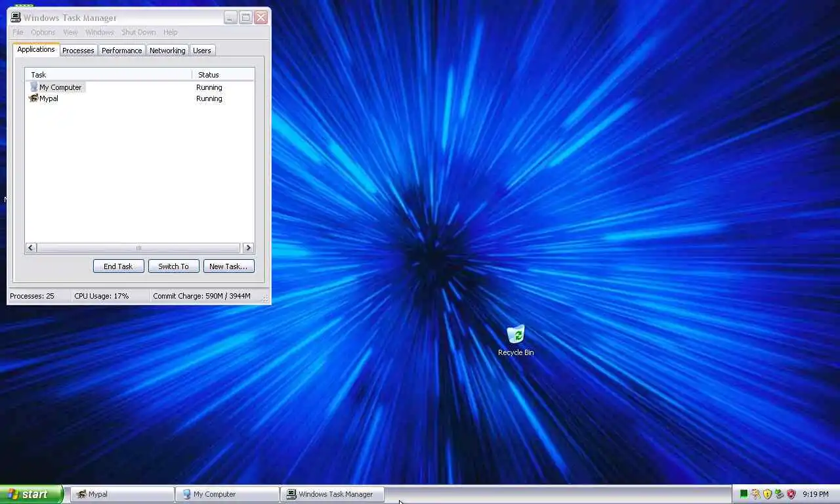The image size is (840, 504).
Task: Select the Mypal task row
Action: click(140, 98)
